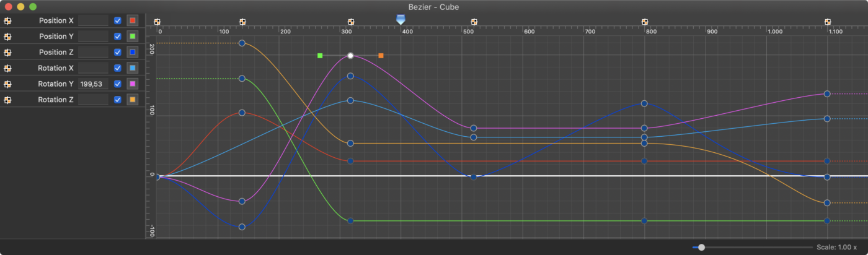Click the empty Position X value field
The image size is (868, 255).
(x=93, y=20)
